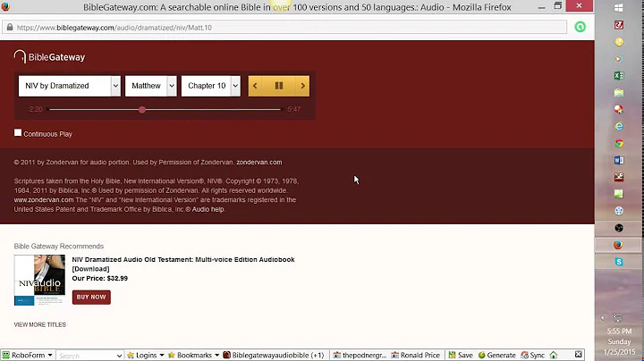
Task: Open the Chapter 10 dropdown
Action: click(x=211, y=86)
